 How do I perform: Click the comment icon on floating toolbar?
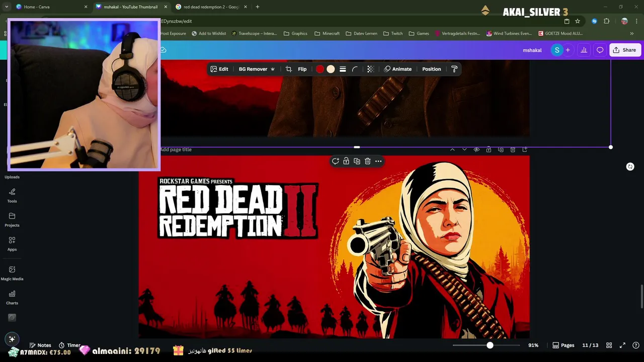336,161
